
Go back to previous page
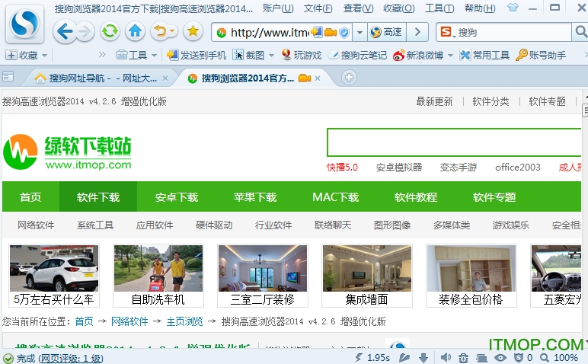point(65,32)
